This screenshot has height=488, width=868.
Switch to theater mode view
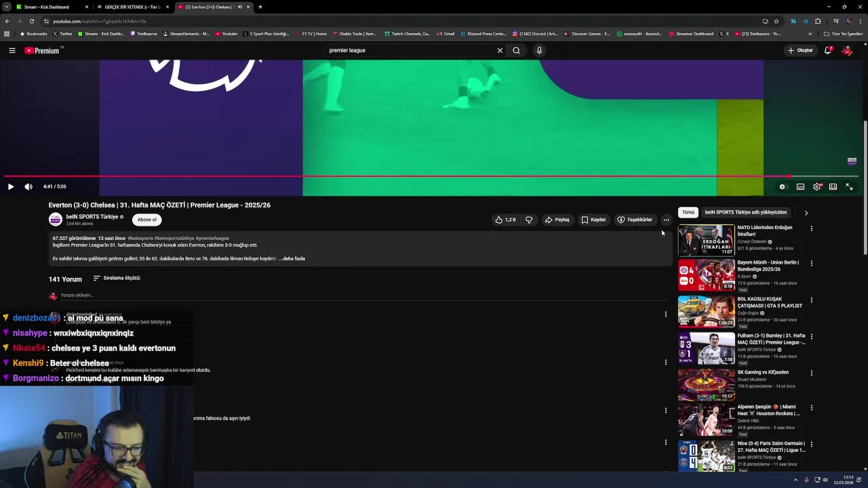click(833, 186)
